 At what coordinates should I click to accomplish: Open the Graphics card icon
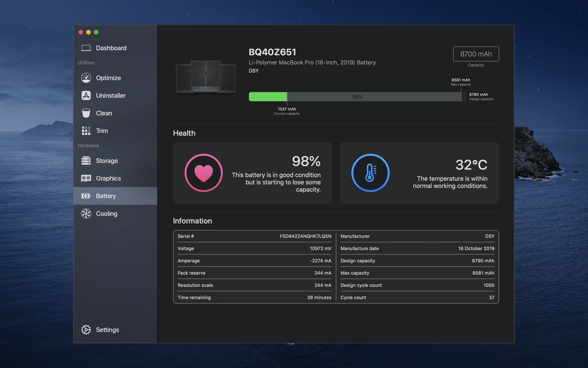pos(86,178)
